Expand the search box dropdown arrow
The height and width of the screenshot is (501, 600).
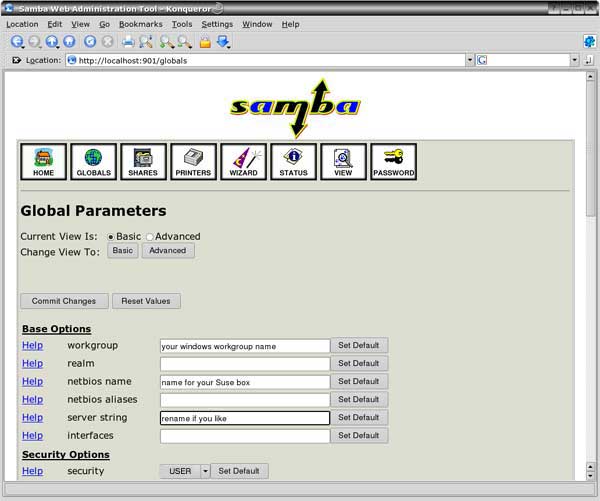(x=574, y=60)
